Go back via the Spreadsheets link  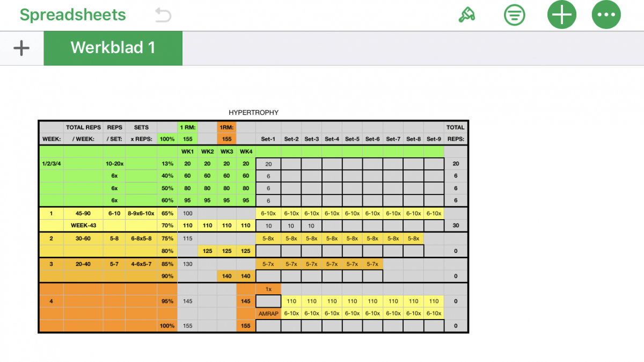(x=73, y=15)
